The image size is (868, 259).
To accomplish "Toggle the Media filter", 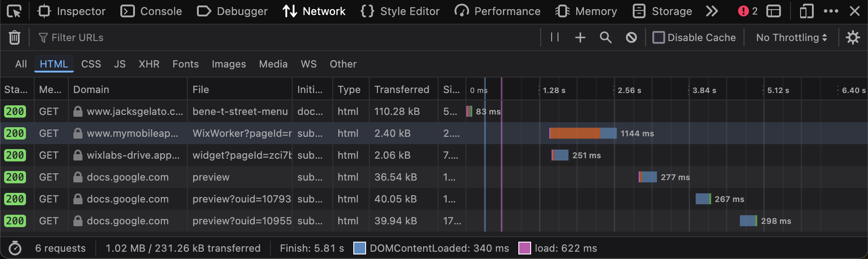I will [x=273, y=64].
